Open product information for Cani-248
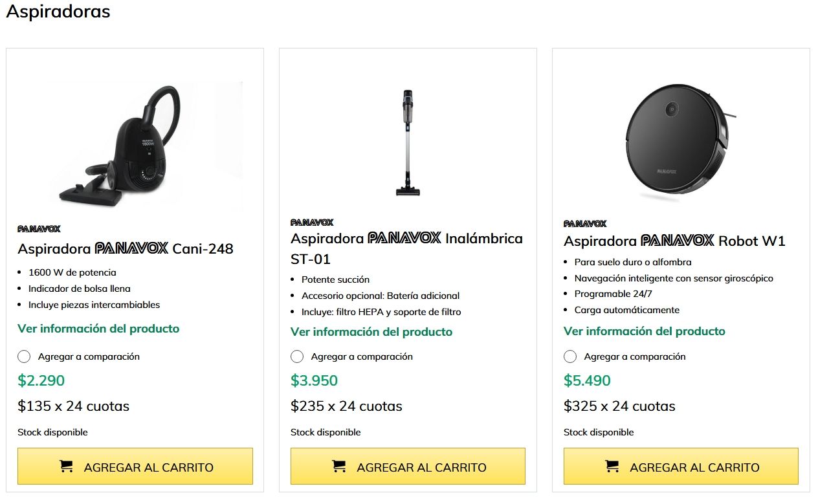The width and height of the screenshot is (818, 504). coord(98,329)
